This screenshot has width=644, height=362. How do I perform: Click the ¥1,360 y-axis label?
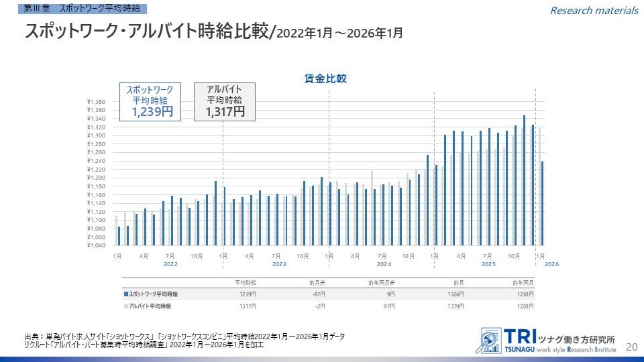pos(96,110)
